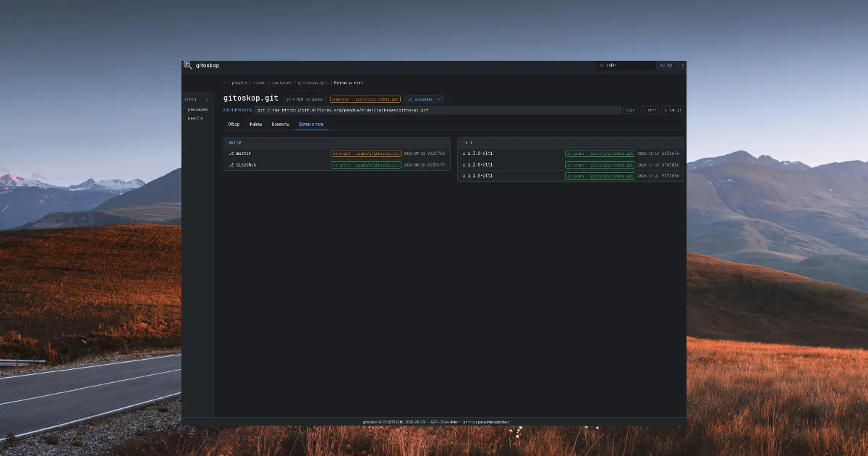The height and width of the screenshot is (456, 868).
Task: Open the Обзор tab
Action: (234, 124)
